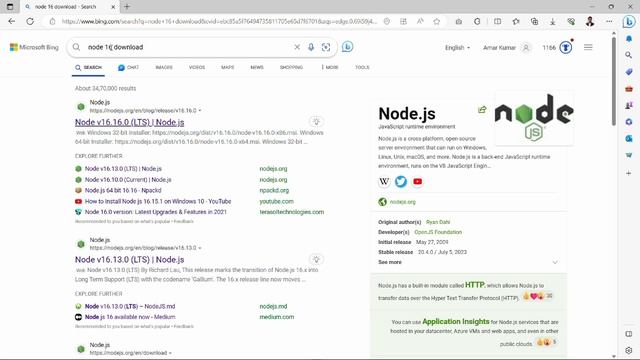Click the Node.js logo thumbnail image
This screenshot has height=360, width=640.
point(534,118)
